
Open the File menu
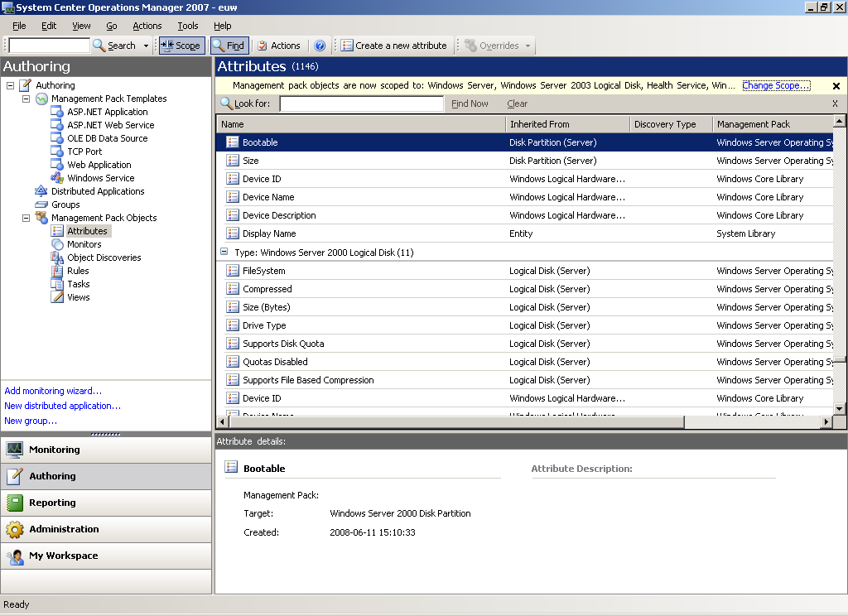19,26
